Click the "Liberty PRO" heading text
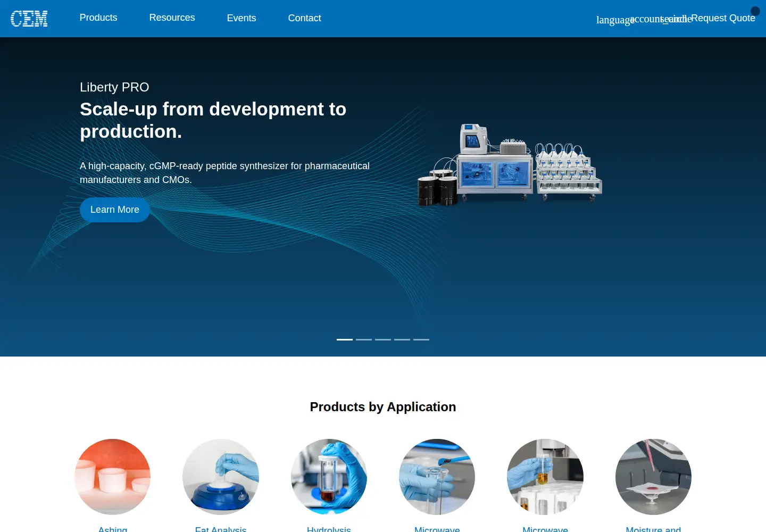The width and height of the screenshot is (766, 532). coord(114,87)
